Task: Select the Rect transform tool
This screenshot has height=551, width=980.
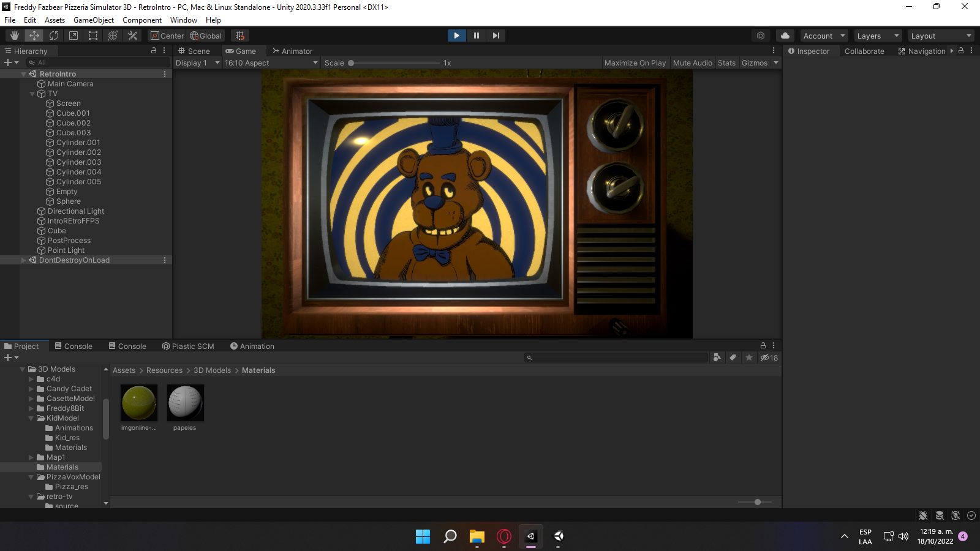Action: [93, 36]
